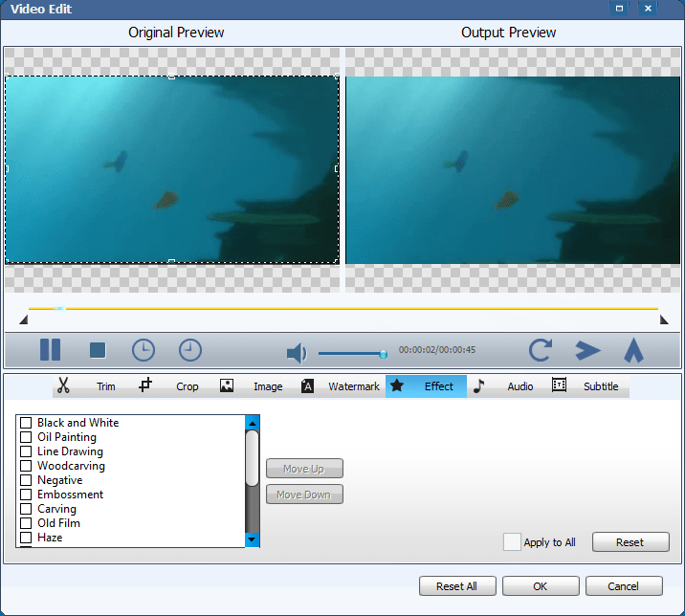Viewport: 685px width, 616px height.
Task: Tick the Apply to All checkbox
Action: click(x=512, y=541)
